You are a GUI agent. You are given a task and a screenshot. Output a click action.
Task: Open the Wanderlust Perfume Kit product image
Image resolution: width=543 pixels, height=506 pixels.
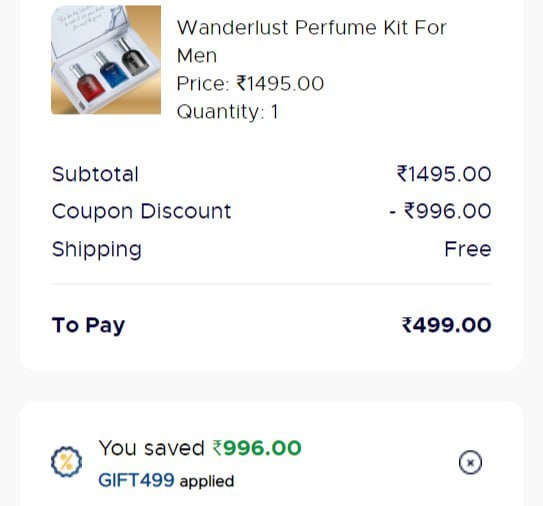[x=106, y=60]
